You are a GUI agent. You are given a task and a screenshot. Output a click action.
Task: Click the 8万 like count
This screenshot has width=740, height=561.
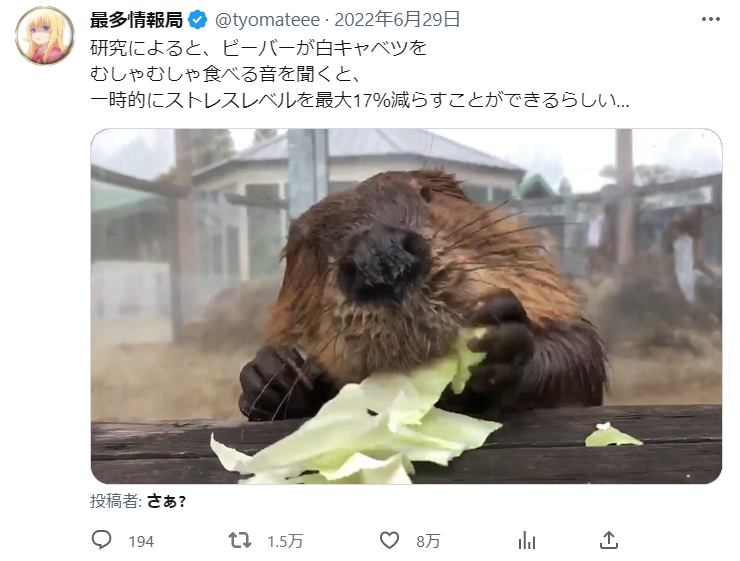[x=428, y=541]
